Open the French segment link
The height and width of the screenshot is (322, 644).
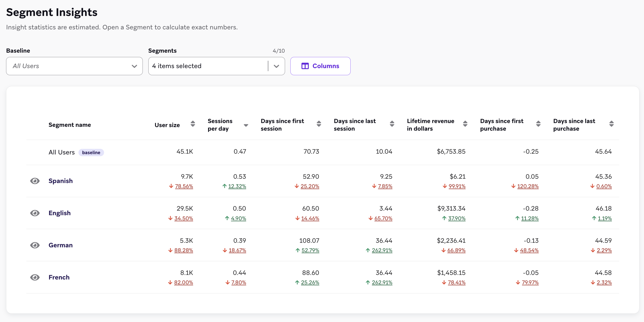(x=59, y=277)
